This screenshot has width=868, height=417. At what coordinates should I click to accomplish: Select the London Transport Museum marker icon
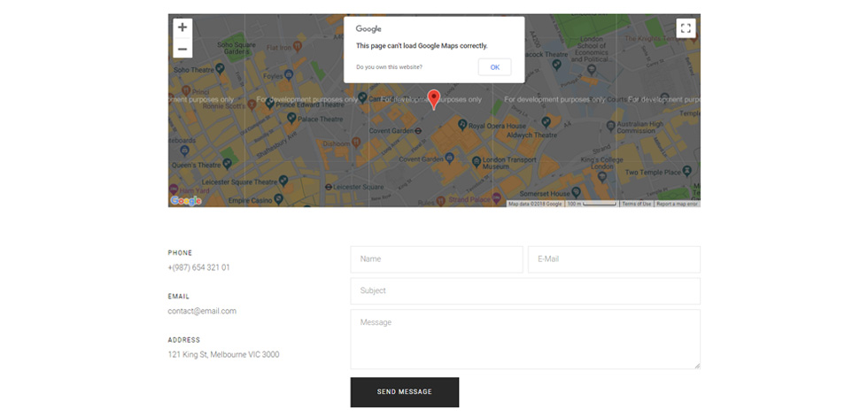(477, 161)
